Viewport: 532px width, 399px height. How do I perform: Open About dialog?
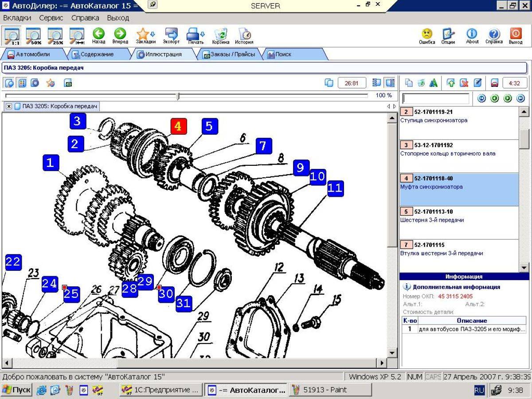472,36
